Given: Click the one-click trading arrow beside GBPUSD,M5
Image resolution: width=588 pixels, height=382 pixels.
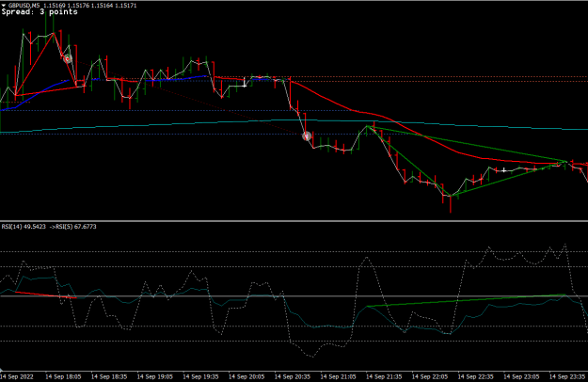Looking at the screenshot, I should 4,6.
